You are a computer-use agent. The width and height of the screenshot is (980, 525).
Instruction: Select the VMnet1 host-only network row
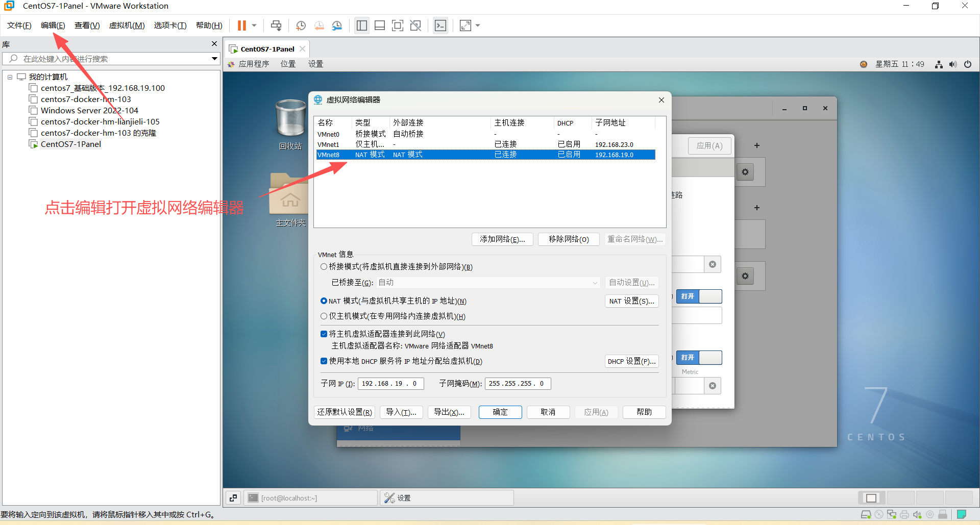click(485, 144)
